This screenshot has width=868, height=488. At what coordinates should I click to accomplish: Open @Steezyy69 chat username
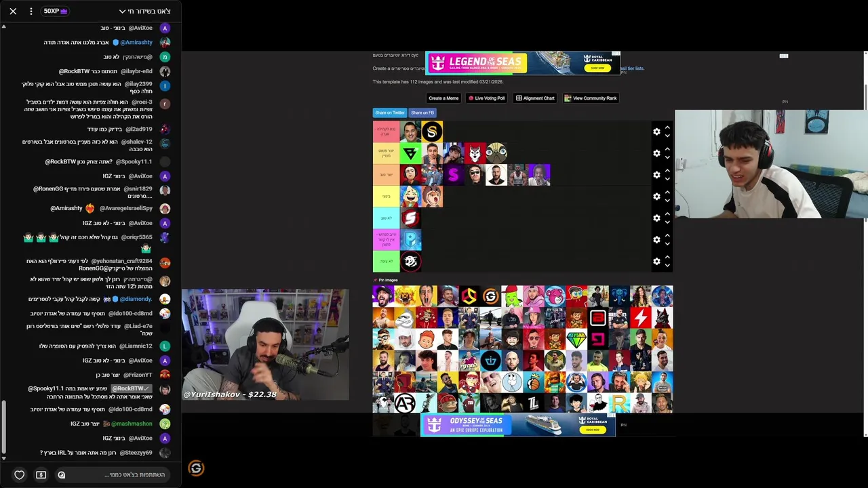(x=136, y=453)
